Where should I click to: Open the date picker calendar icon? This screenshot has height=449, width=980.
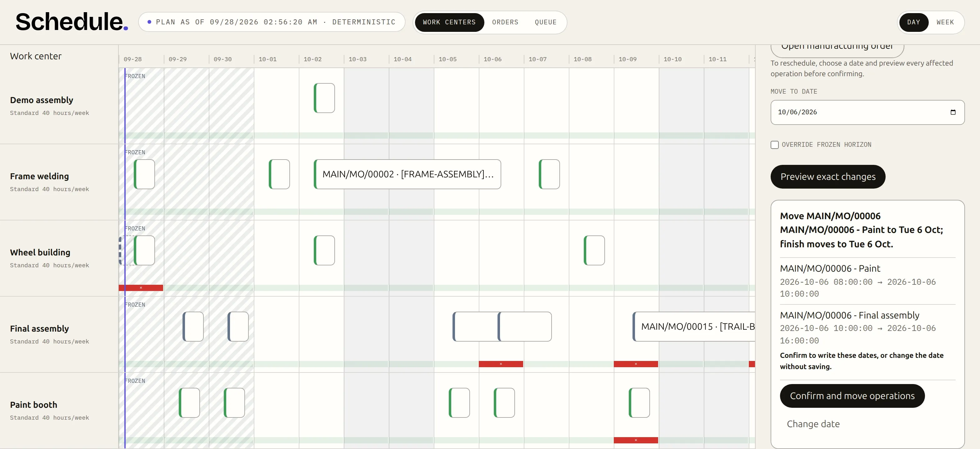point(952,112)
